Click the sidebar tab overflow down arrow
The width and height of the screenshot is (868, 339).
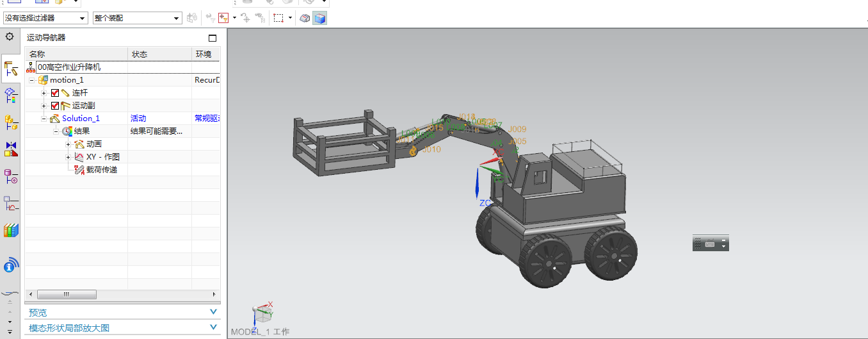(x=10, y=322)
